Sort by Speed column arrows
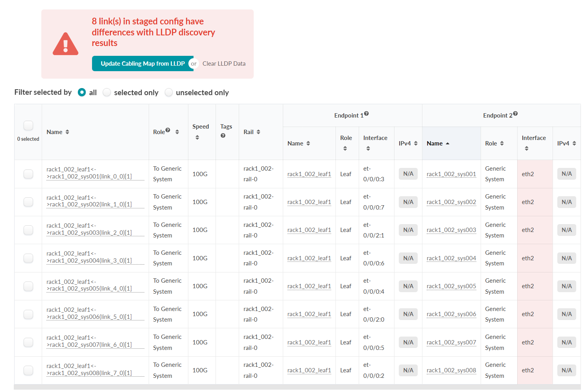The height and width of the screenshot is (392, 588). click(197, 138)
